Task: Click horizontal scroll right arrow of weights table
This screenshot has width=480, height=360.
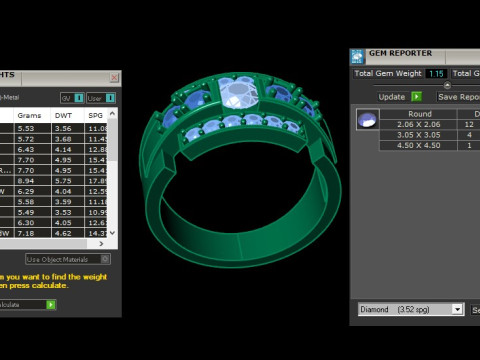Action: click(101, 244)
